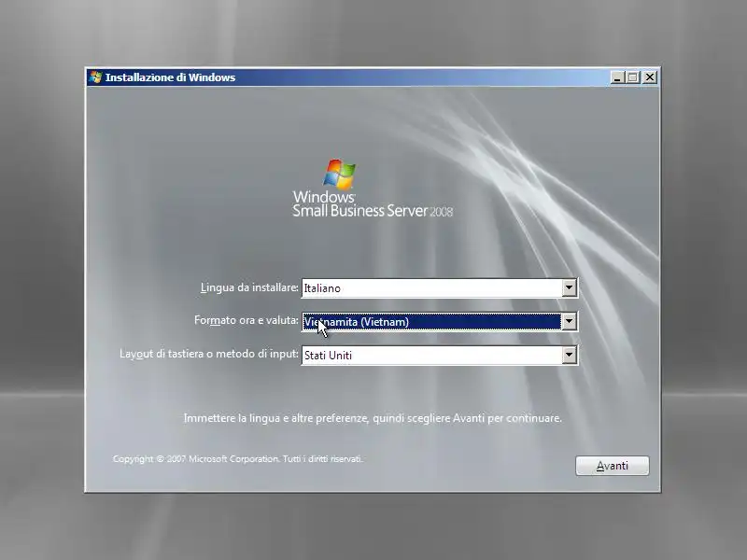Click the Windows Small Business Server logo
747x560 pixels.
pos(372,189)
